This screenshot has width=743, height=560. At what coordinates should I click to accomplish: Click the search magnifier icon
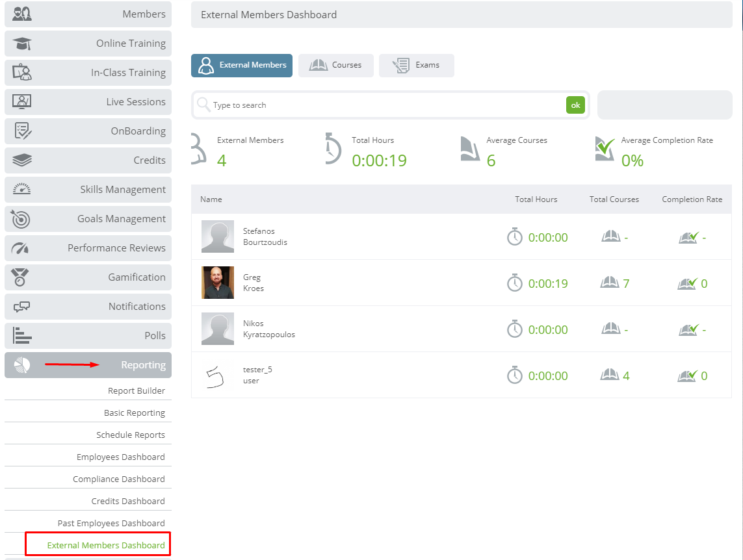[203, 105]
